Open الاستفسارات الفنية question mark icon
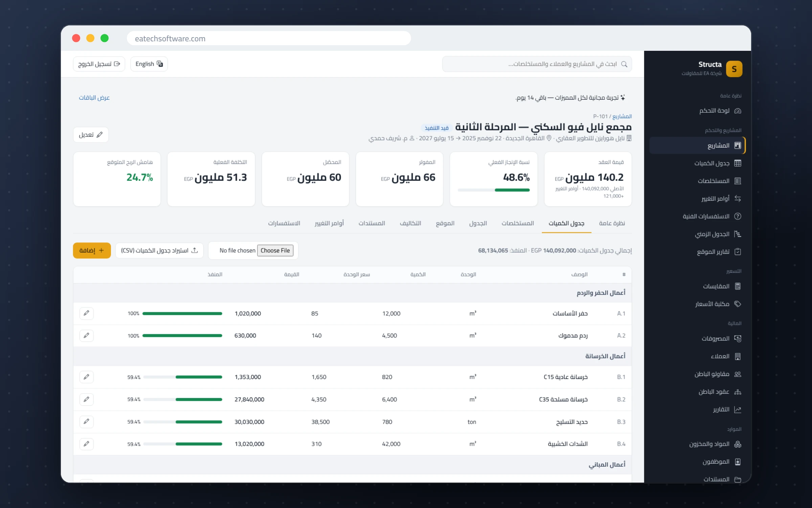The width and height of the screenshot is (812, 508). [x=738, y=216]
